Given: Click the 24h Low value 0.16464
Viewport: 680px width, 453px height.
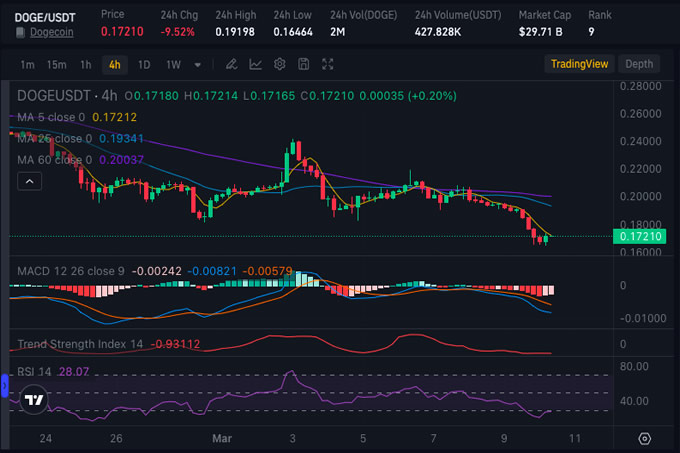Looking at the screenshot, I should (293, 32).
